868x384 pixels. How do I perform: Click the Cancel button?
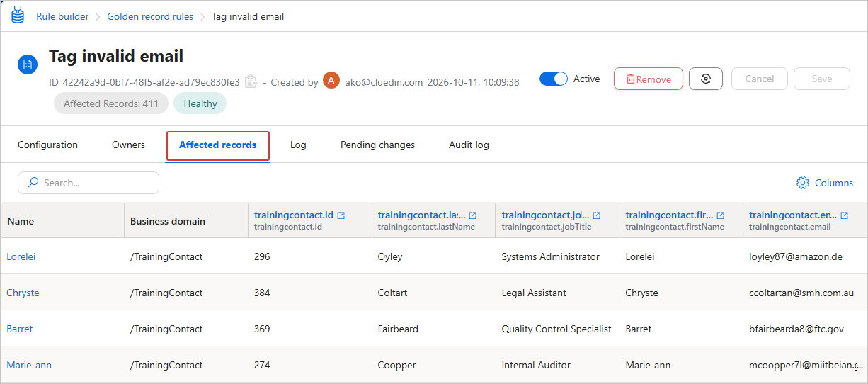tap(759, 79)
